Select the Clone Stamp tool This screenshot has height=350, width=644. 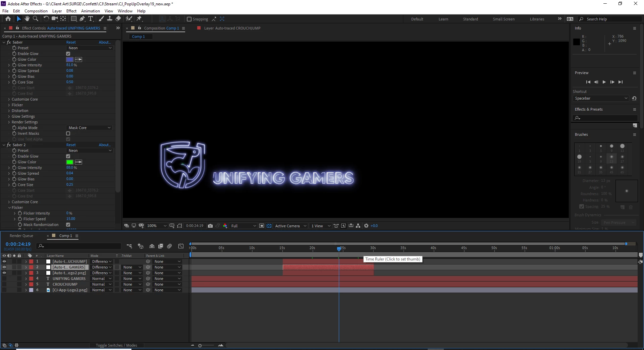point(110,19)
